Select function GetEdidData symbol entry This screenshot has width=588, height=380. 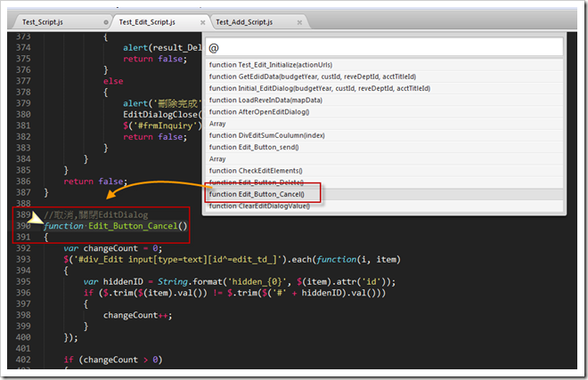click(384, 77)
